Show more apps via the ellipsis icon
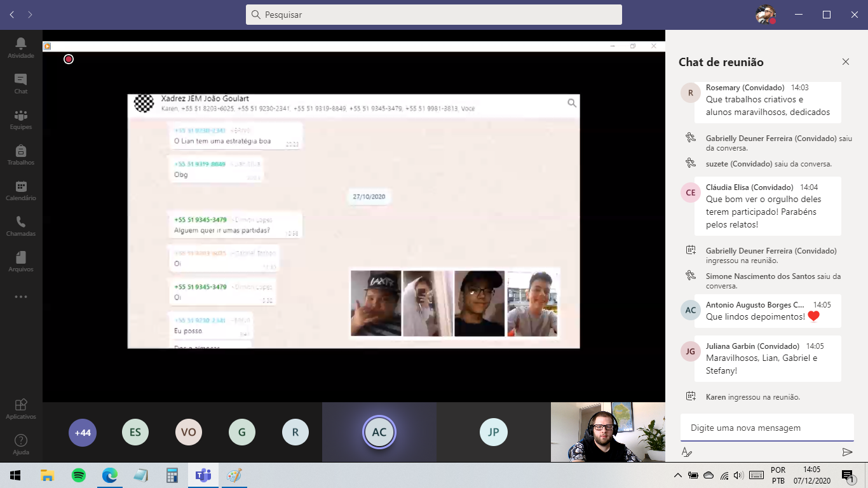This screenshot has width=868, height=488. 21,297
